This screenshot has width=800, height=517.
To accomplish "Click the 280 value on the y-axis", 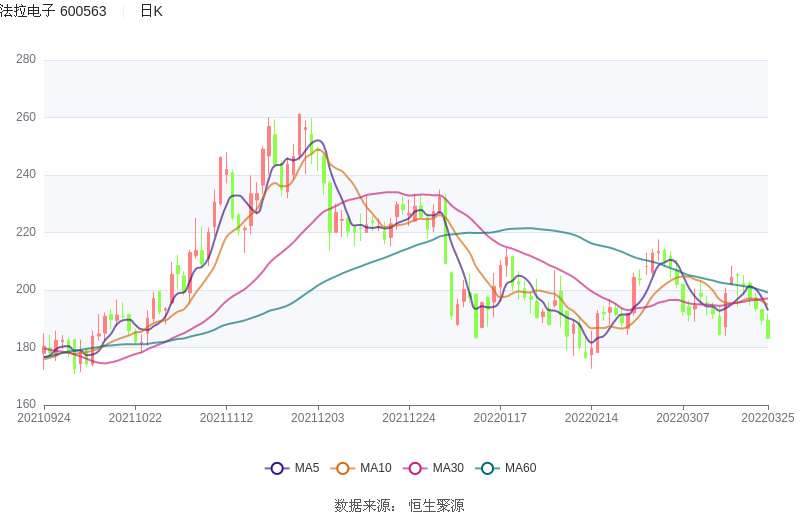I will click(x=26, y=60).
